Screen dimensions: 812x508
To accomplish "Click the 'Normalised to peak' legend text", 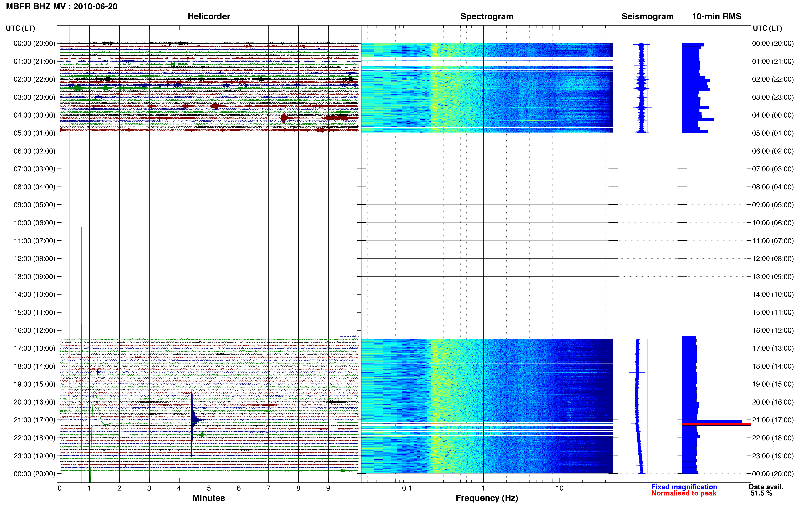I will pos(684,493).
